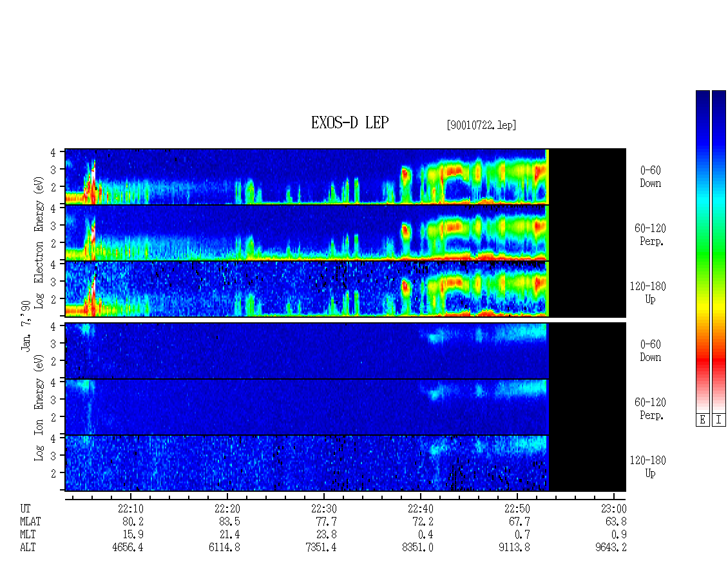The width and height of the screenshot is (728, 564).
Task: Click the Jan. 7,'90 date label
Action: [26, 326]
